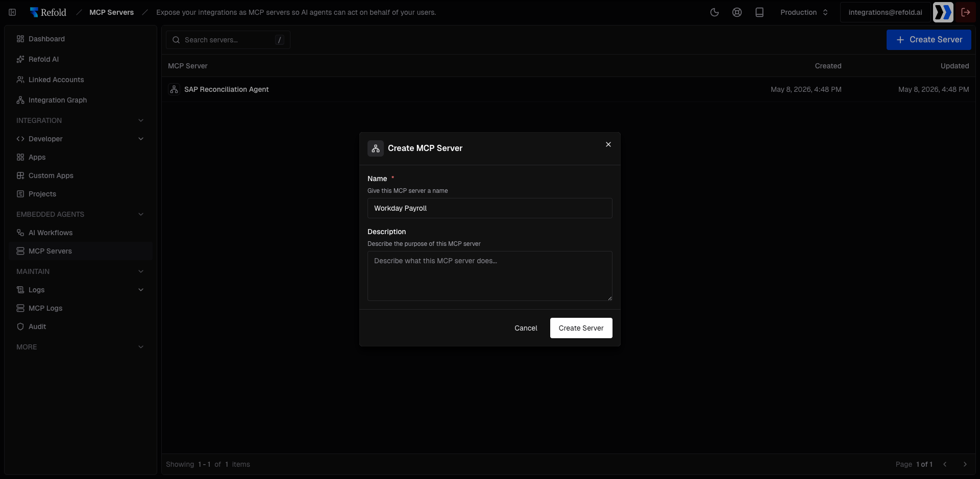Click the blue Create Server button
This screenshot has width=980, height=479.
[929, 40]
